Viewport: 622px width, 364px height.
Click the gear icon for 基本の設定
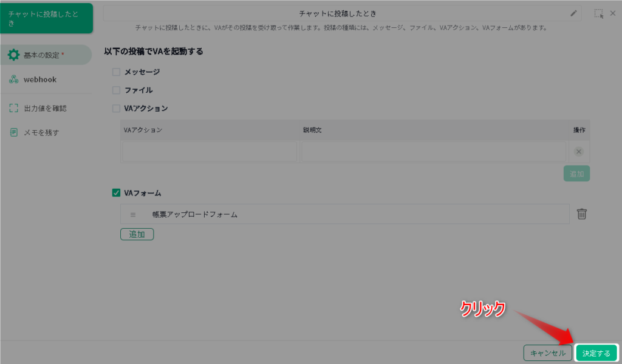click(x=13, y=55)
